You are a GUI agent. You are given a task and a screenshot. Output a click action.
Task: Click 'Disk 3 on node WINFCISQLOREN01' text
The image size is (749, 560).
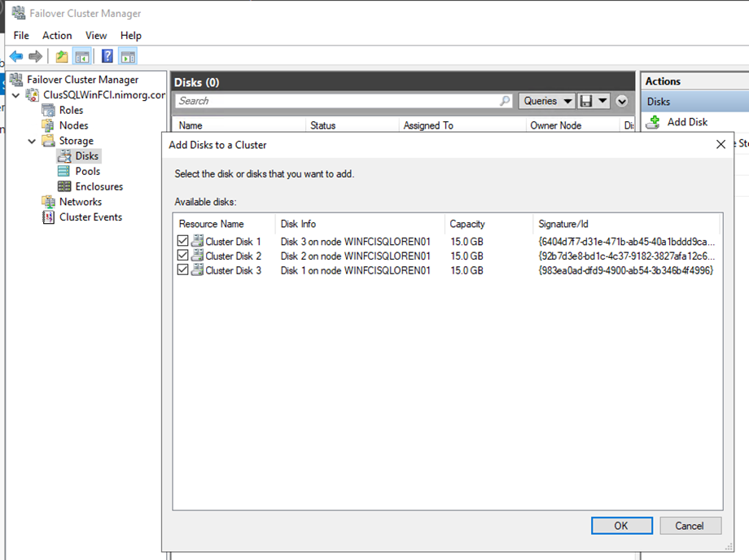pos(356,242)
